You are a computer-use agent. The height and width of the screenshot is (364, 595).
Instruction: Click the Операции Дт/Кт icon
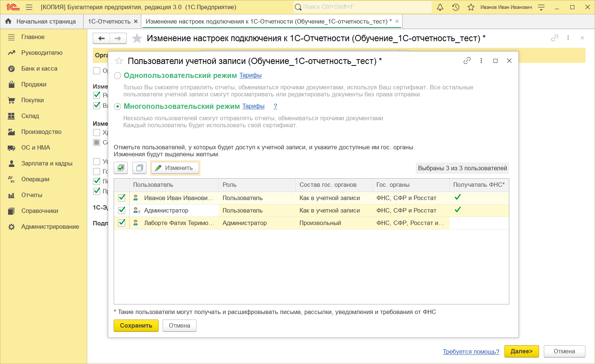(11, 179)
